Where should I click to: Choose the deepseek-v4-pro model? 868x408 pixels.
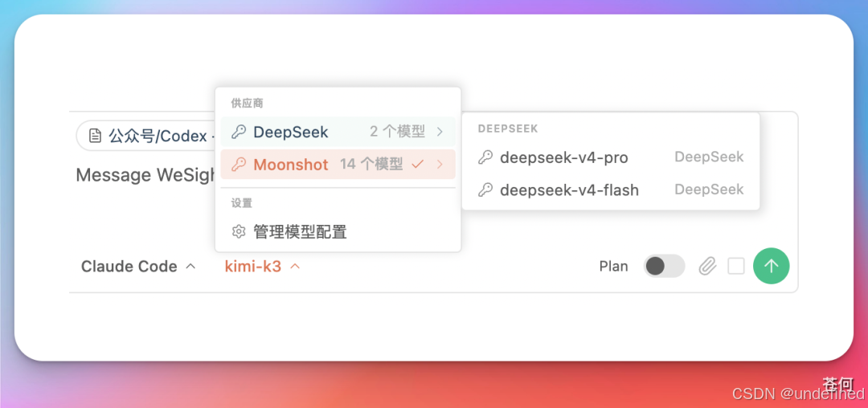click(x=611, y=157)
